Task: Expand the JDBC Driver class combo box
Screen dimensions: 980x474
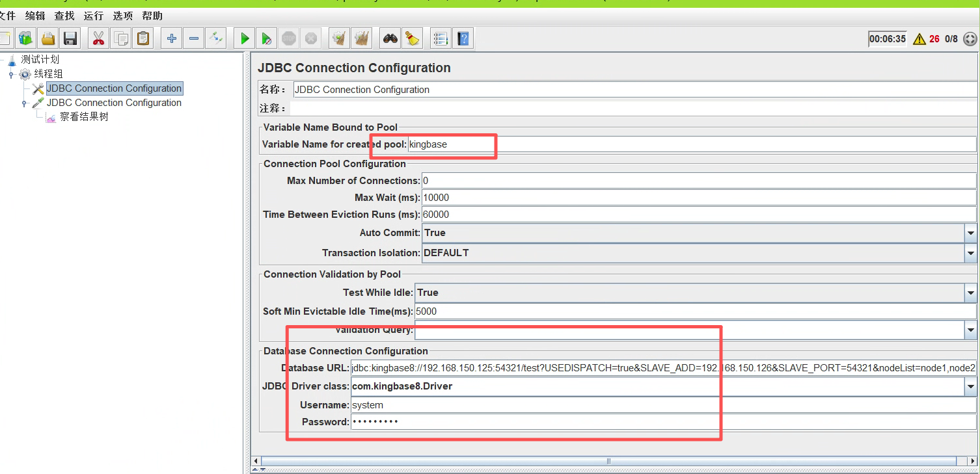Action: [x=970, y=387]
